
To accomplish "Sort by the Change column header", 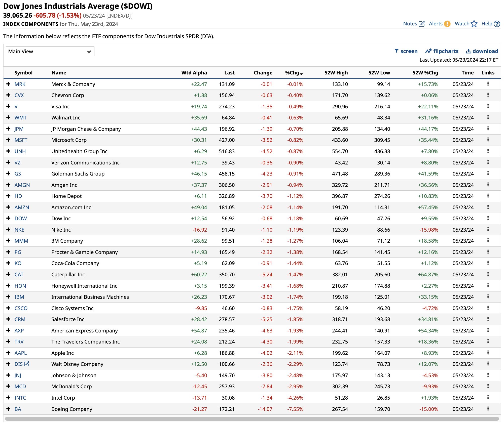I will tap(263, 73).
